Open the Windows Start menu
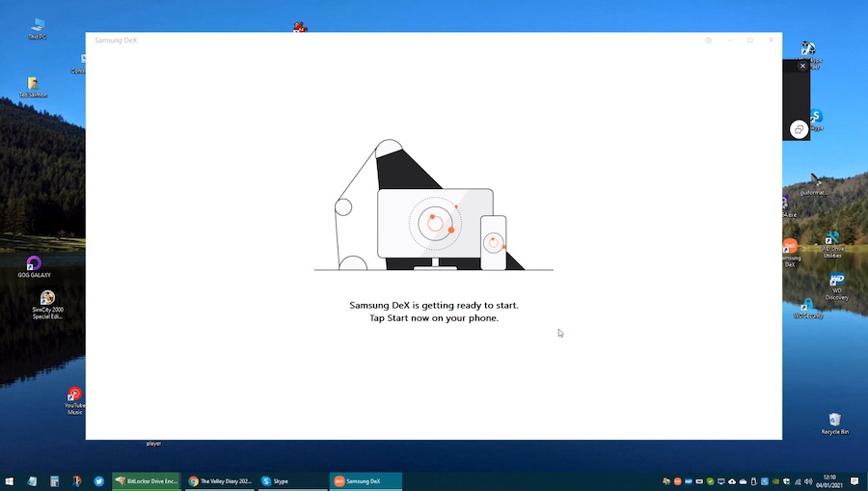The height and width of the screenshot is (491, 868). pos(10,481)
